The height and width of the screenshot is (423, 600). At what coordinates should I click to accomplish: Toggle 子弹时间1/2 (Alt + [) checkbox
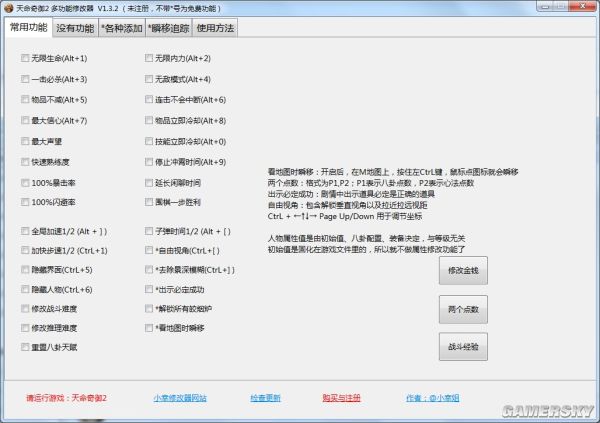point(149,231)
